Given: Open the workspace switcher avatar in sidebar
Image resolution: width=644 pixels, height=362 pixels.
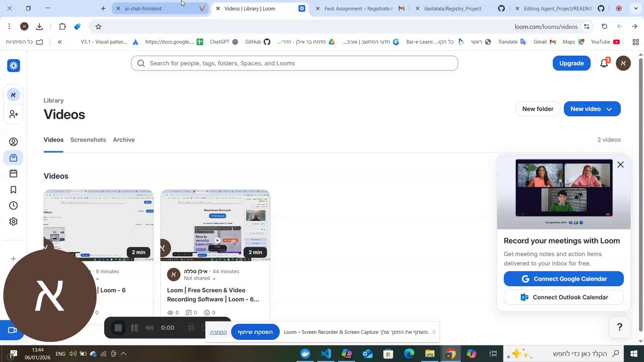Looking at the screenshot, I should click(x=14, y=95).
